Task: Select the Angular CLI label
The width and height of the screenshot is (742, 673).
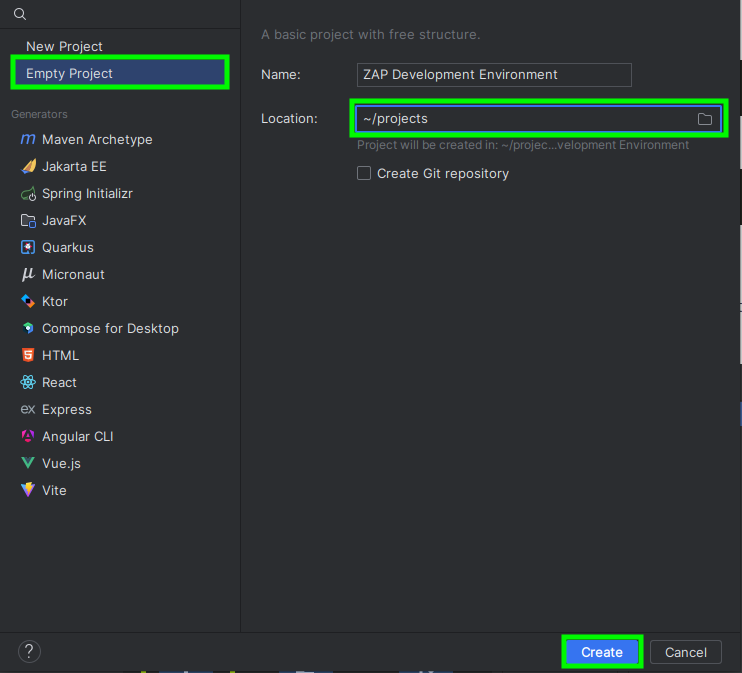Action: [x=78, y=436]
